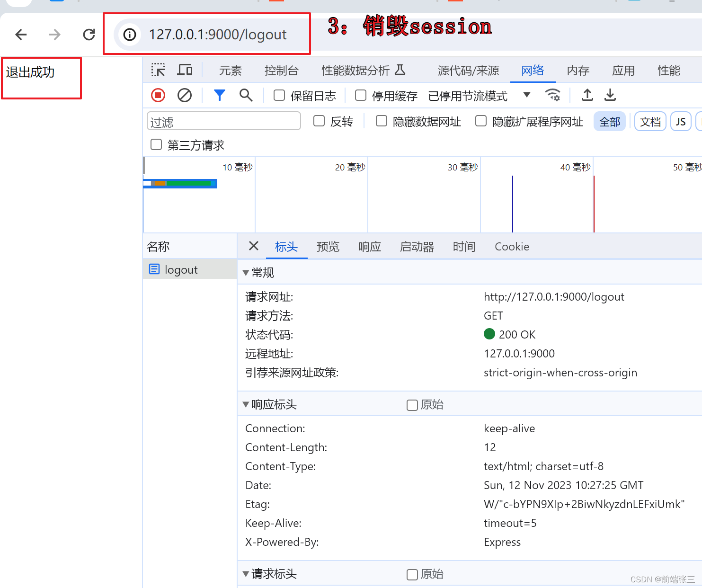
Task: Tick the 隐藏扩展程序网址 checkbox
Action: 481,121
